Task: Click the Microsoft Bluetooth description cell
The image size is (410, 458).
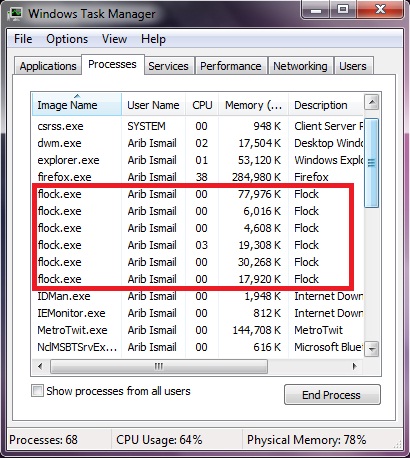Action: [329, 347]
